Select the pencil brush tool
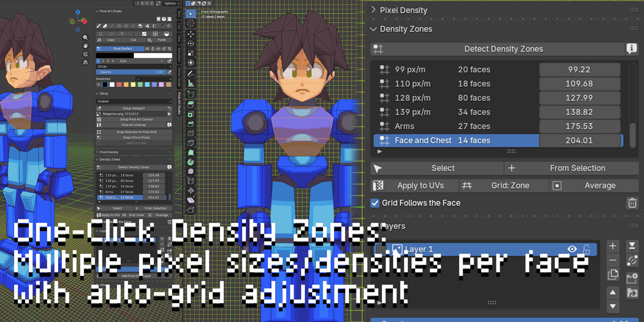This screenshot has width=644, height=322. click(99, 26)
